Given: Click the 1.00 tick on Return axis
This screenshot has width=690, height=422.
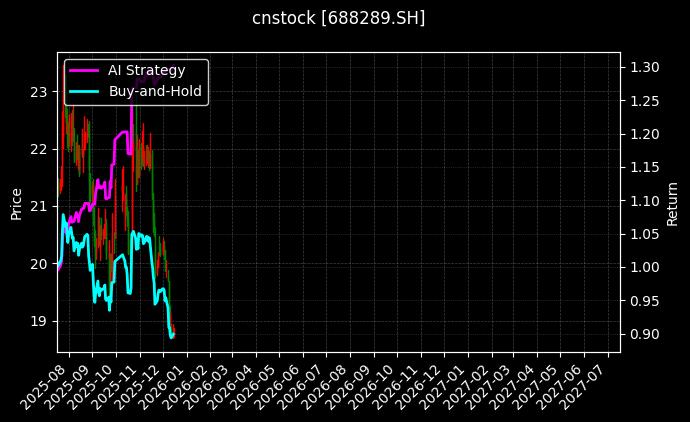Looking at the screenshot, I should pyautogui.click(x=644, y=268).
